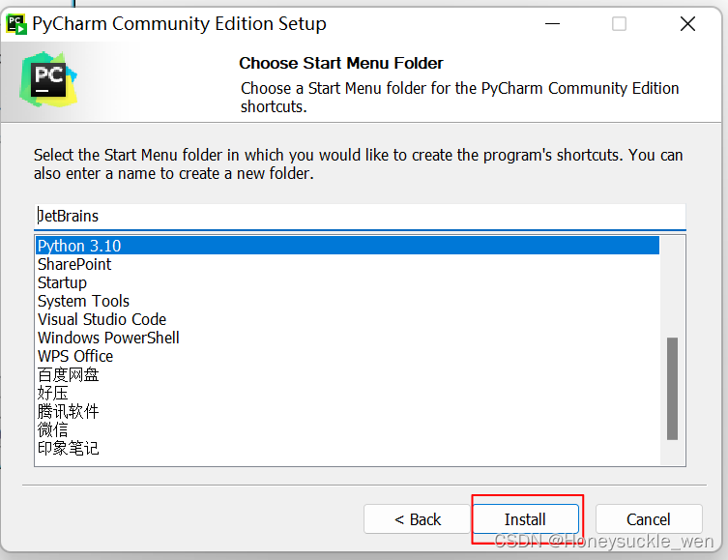Go back with the < Back button

click(x=417, y=519)
